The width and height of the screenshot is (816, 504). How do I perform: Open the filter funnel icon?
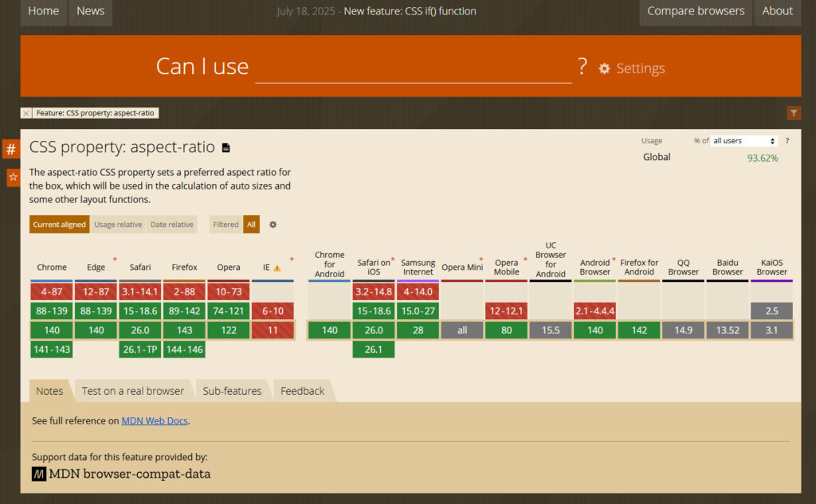[794, 113]
